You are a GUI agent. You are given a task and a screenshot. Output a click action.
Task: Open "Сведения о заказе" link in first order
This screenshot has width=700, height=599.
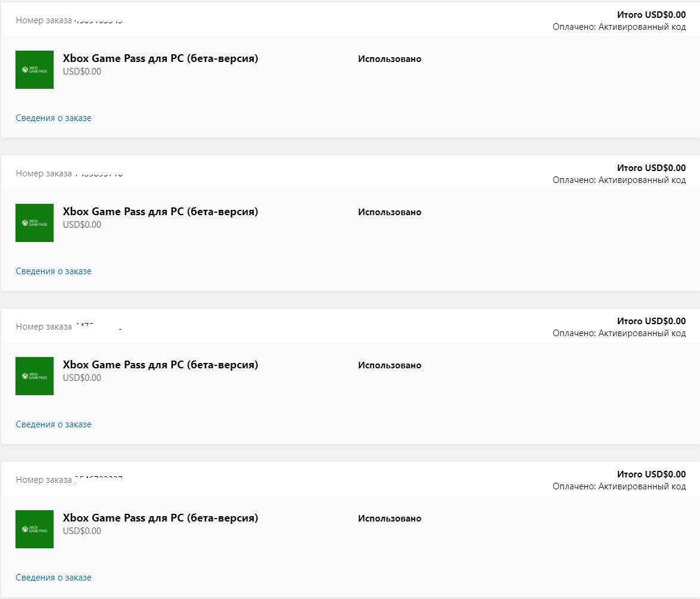click(54, 118)
